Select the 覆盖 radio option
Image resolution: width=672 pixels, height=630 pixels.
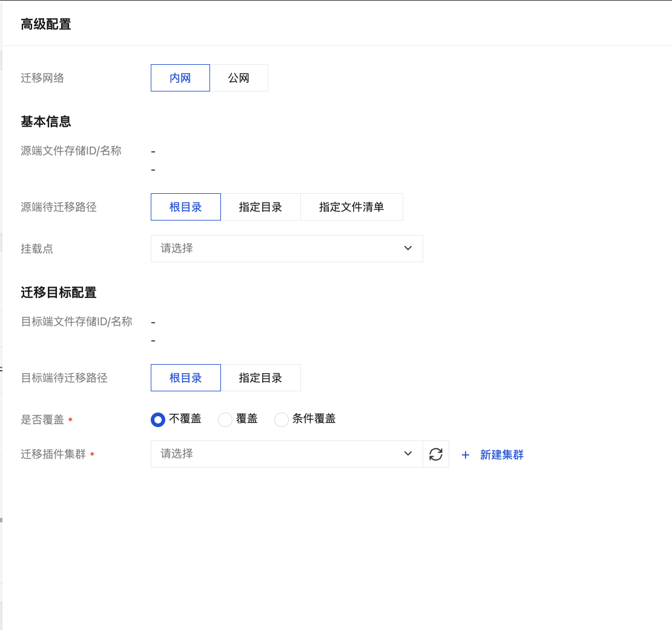pyautogui.click(x=225, y=419)
